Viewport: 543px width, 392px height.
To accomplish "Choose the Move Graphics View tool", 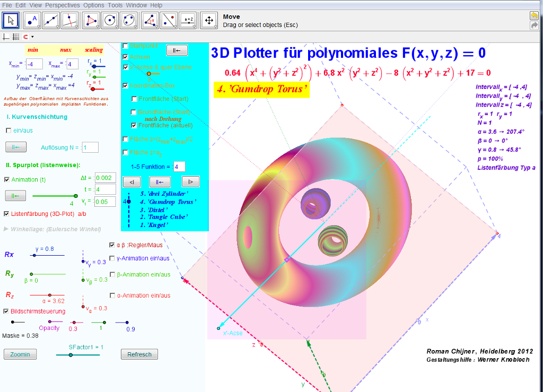I will pos(209,20).
